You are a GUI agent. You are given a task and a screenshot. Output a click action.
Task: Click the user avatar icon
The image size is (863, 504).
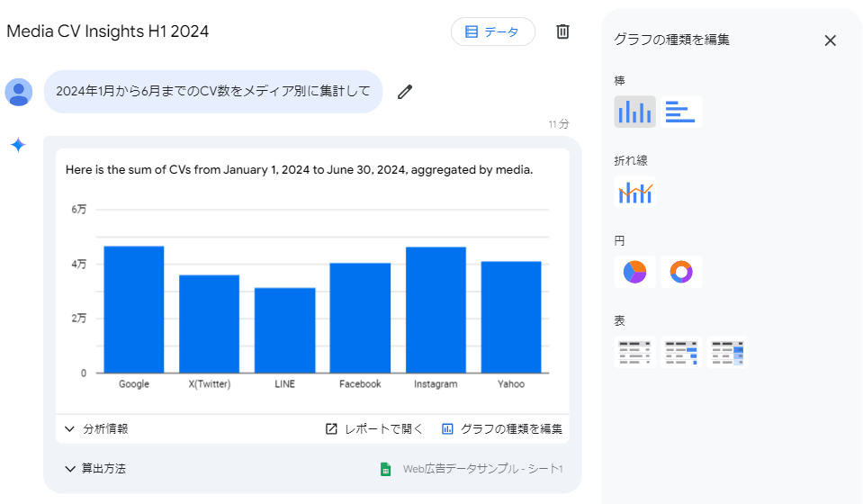pyautogui.click(x=19, y=92)
